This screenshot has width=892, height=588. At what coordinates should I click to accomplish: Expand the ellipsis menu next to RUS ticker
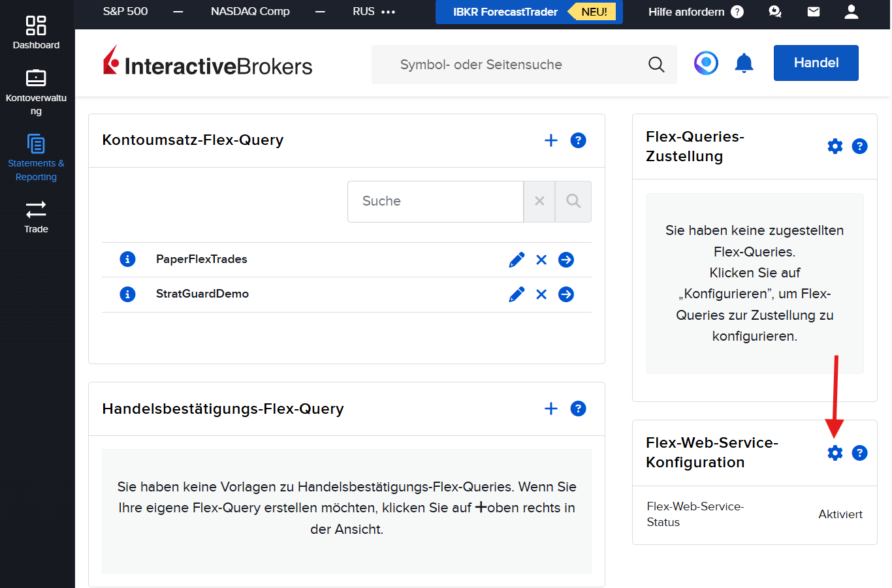(x=389, y=11)
